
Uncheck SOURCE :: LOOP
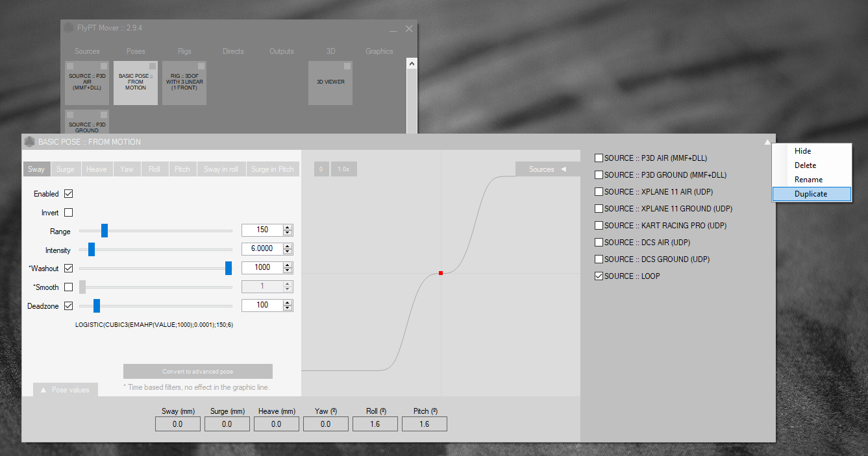click(x=599, y=276)
